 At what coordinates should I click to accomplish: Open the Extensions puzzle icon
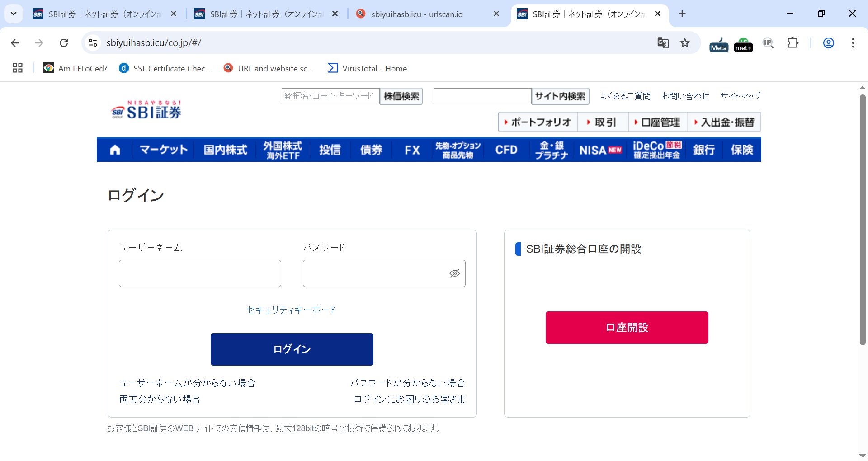[x=793, y=43]
